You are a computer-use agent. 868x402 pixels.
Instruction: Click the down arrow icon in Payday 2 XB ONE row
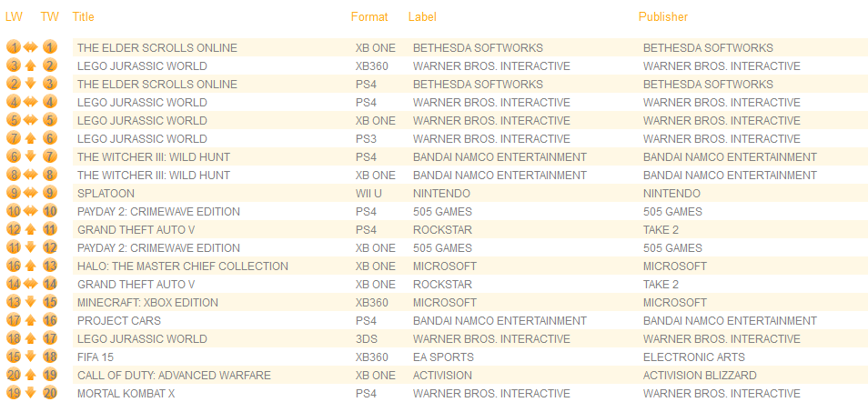click(x=31, y=247)
